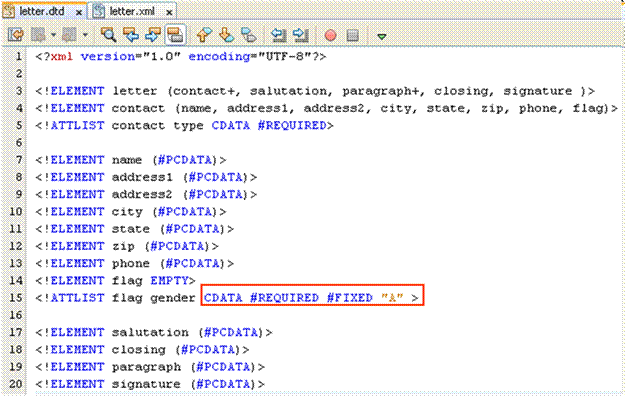This screenshot has width=625, height=396.
Task: Click Find Next Occurrence icon
Action: point(153,35)
